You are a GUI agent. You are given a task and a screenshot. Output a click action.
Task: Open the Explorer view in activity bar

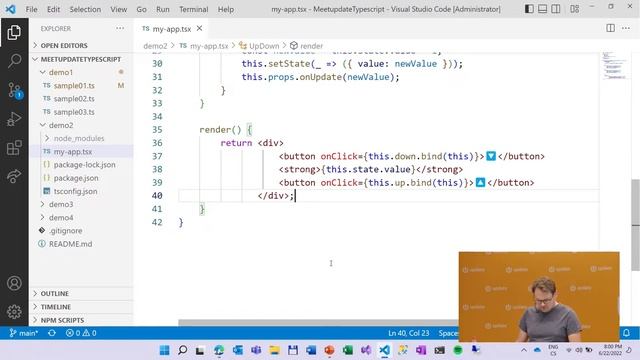click(14, 33)
